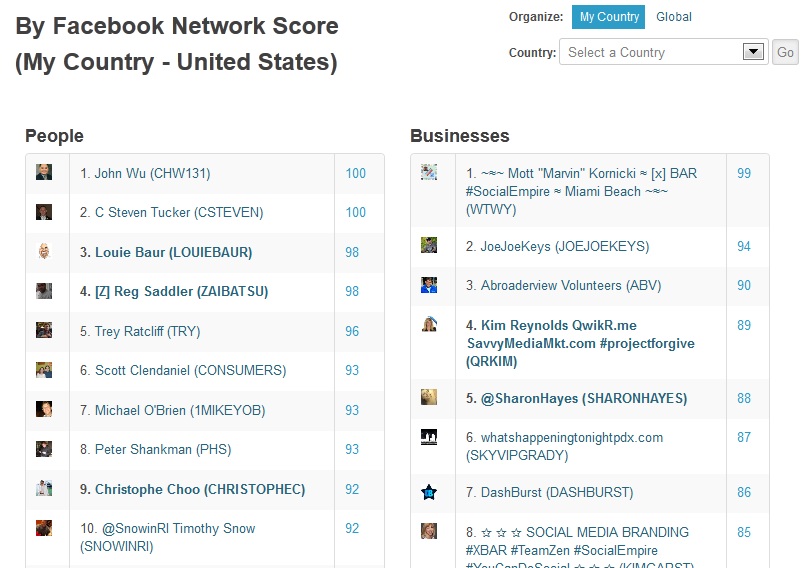Click Reg Saddler's score 98
Screen dimensions: 805x568
[352, 292]
